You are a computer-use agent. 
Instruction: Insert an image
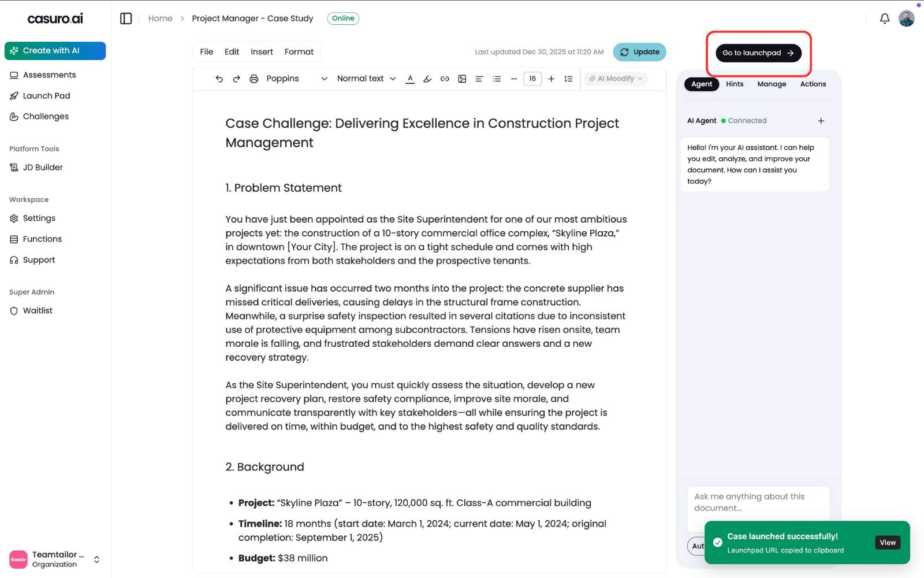click(x=462, y=79)
